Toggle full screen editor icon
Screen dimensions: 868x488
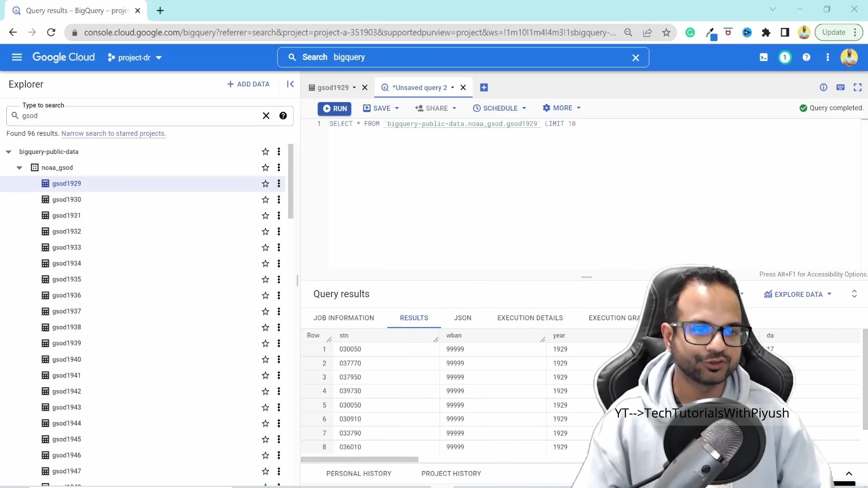pos(858,88)
